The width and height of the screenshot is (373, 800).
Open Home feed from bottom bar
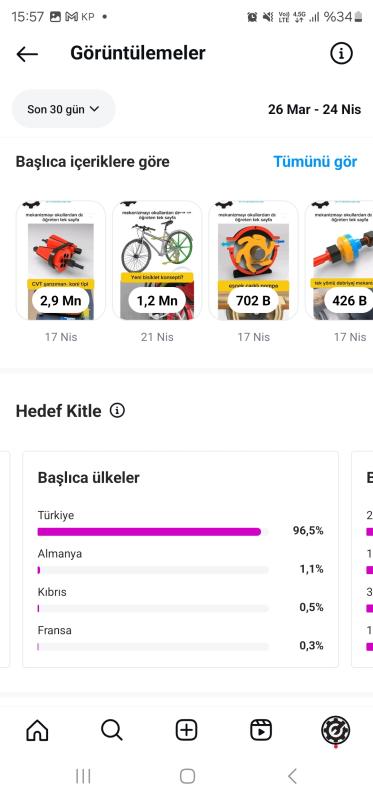(37, 730)
